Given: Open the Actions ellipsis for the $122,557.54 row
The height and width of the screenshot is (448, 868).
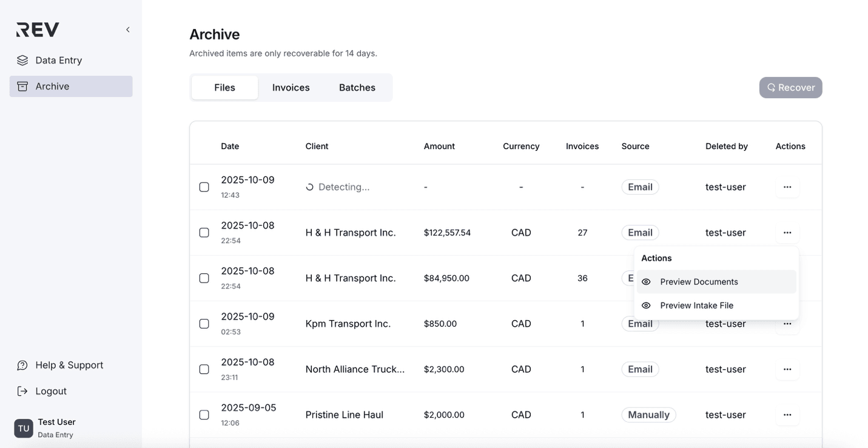Looking at the screenshot, I should (x=787, y=232).
